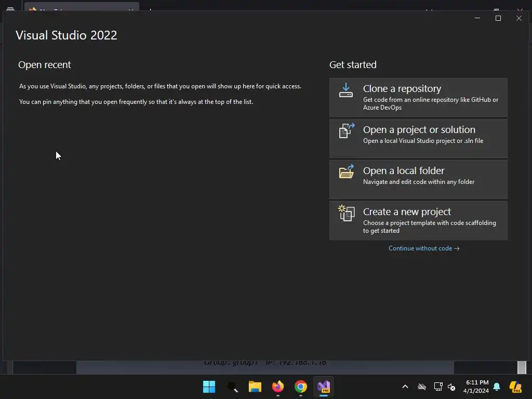Click the Open a project or solution icon
This screenshot has height=399, width=532.
coord(347,130)
